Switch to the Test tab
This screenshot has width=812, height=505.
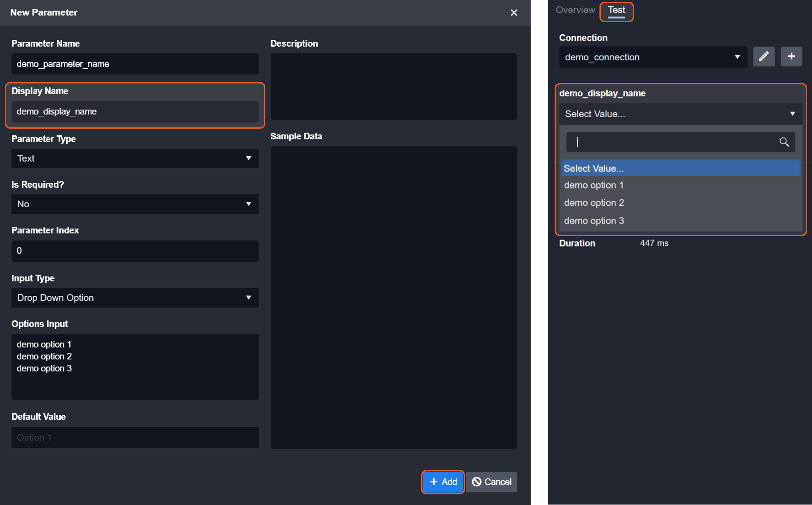[x=616, y=10]
